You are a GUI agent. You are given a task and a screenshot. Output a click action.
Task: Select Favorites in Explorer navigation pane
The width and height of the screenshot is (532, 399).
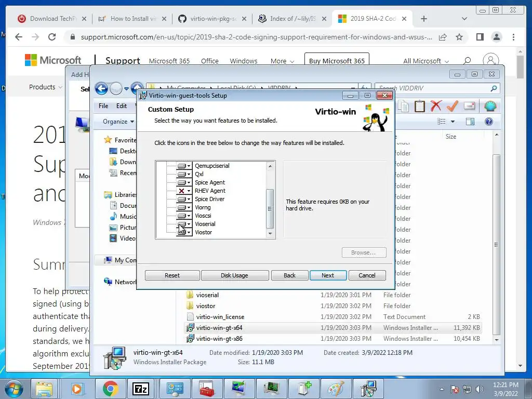click(x=125, y=140)
